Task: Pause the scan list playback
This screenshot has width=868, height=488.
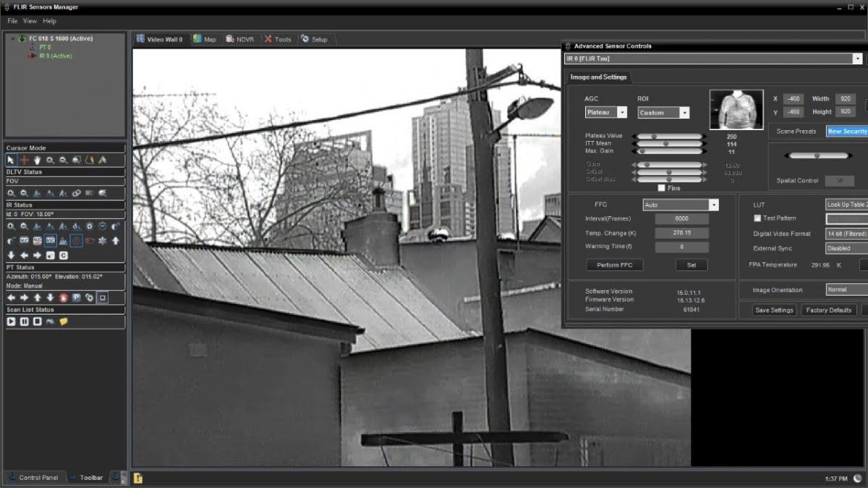Action: click(x=24, y=320)
